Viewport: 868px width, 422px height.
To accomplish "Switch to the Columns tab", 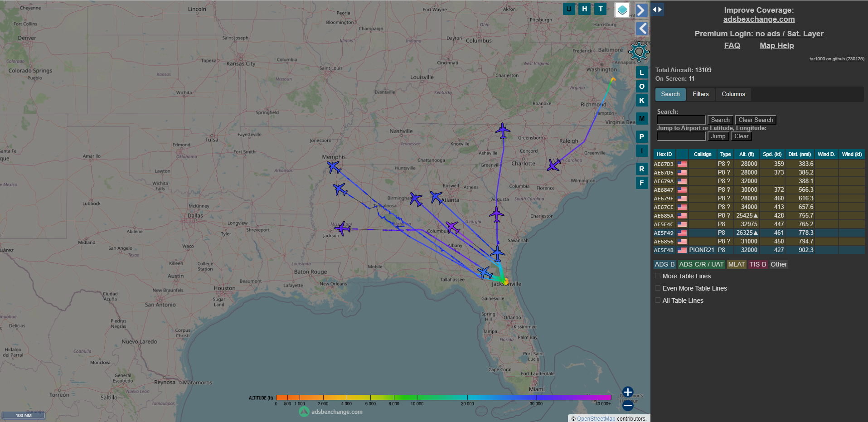I will [x=733, y=94].
